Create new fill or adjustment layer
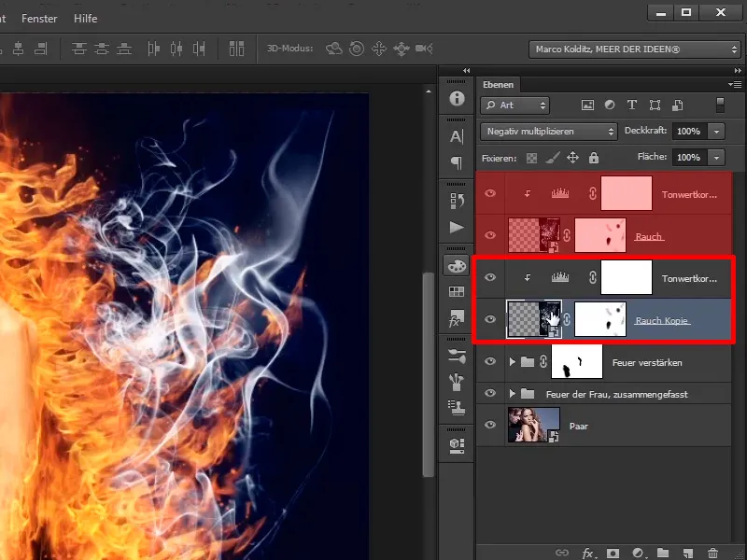 pyautogui.click(x=638, y=553)
